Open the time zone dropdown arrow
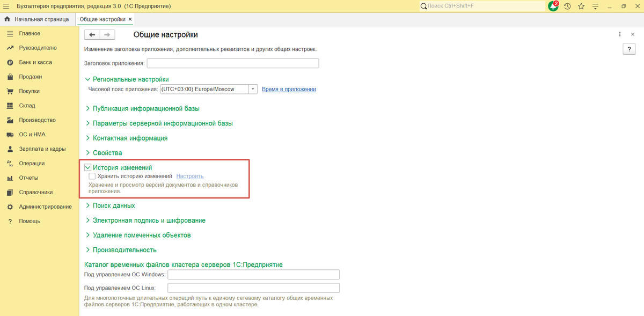This screenshot has width=644, height=316. [253, 90]
